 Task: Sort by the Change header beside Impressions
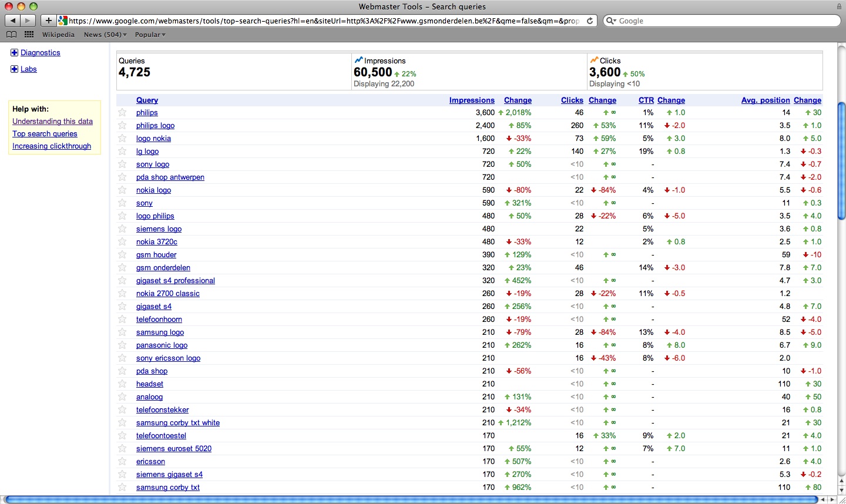(x=518, y=100)
